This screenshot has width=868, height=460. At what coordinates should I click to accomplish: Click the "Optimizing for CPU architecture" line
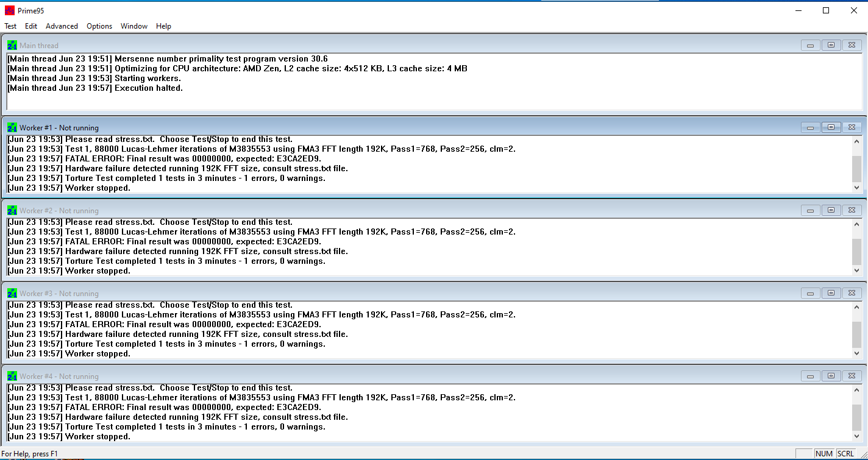(x=238, y=68)
